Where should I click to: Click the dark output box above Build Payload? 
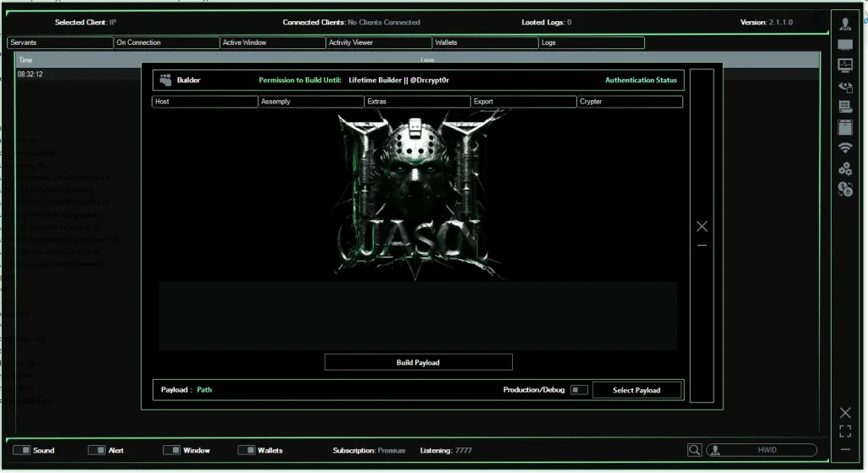[419, 315]
